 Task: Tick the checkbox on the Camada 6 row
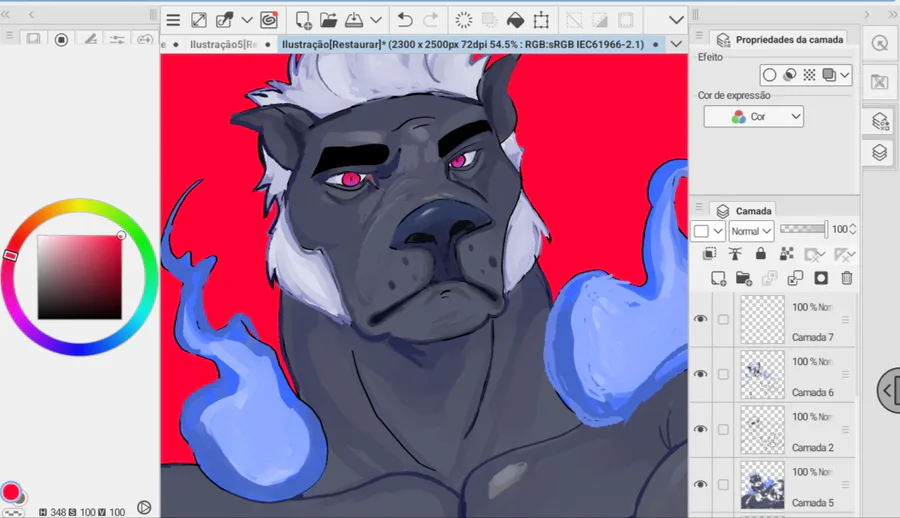(x=723, y=374)
